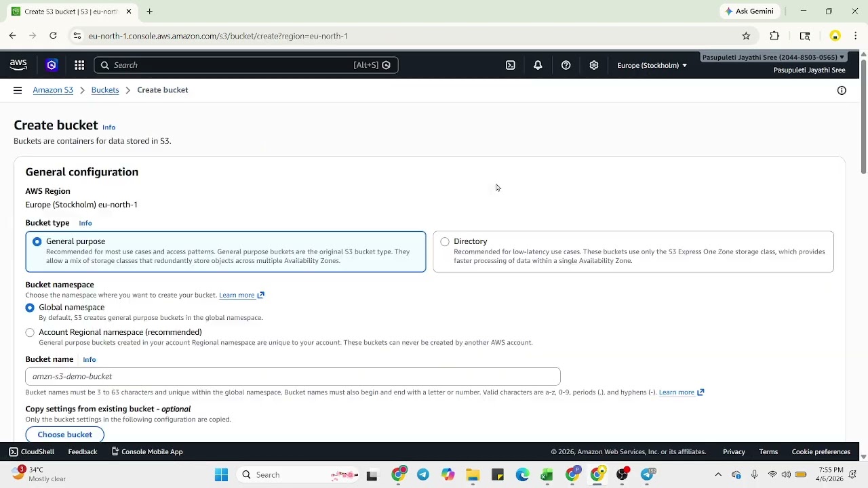Open the browser side panel icon

point(805,36)
